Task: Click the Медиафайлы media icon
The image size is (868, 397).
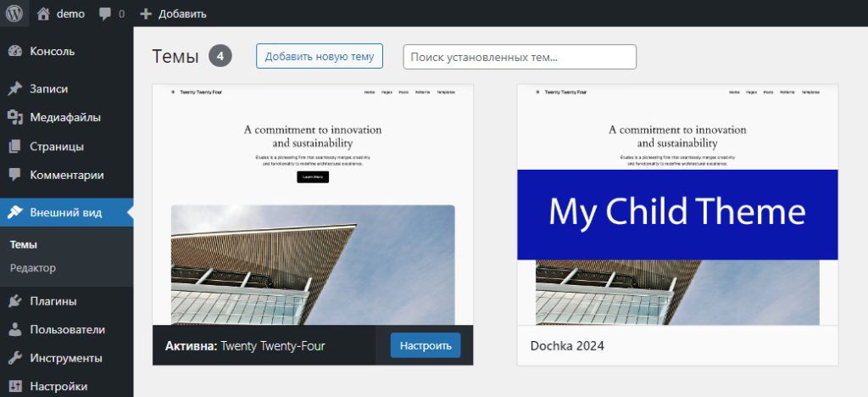Action: 15,117
